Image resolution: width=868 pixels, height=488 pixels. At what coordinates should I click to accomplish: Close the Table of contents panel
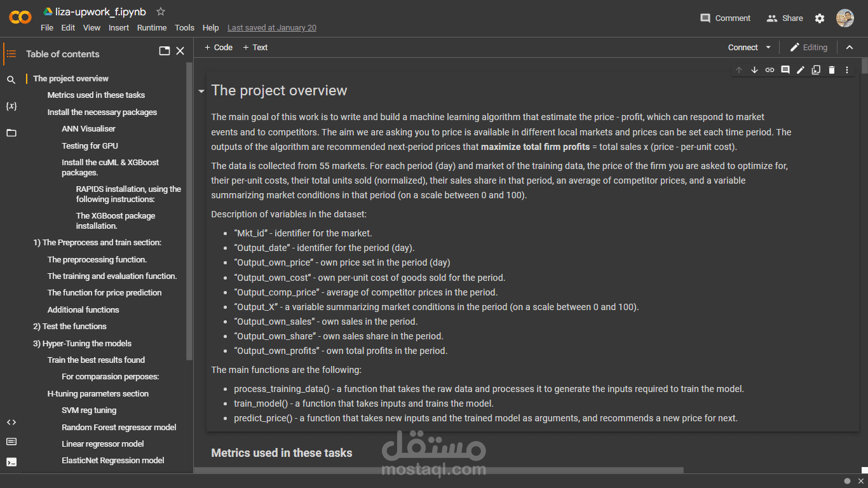click(180, 51)
